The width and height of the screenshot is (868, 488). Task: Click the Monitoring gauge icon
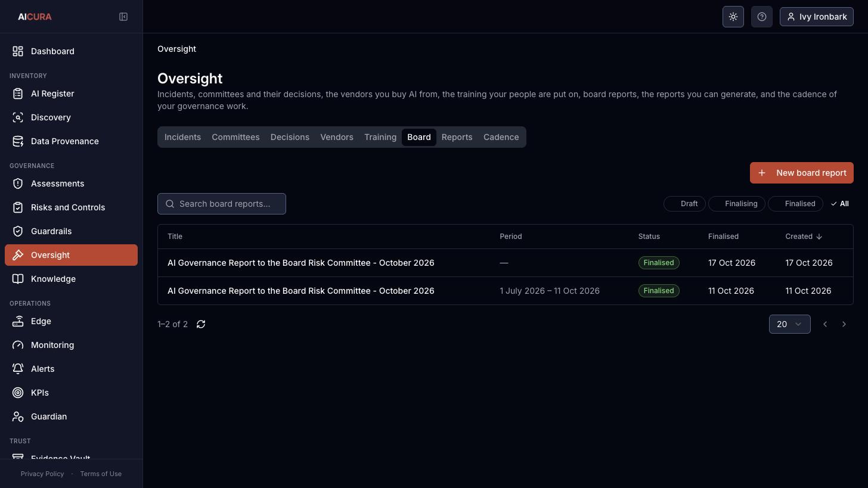18,345
